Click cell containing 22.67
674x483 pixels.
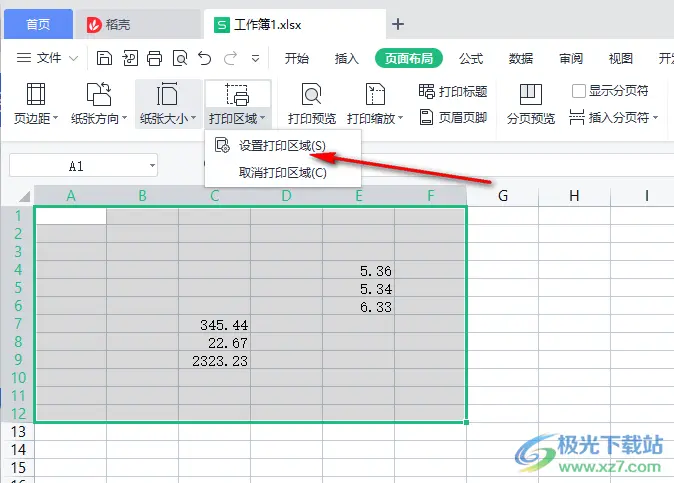pos(214,342)
